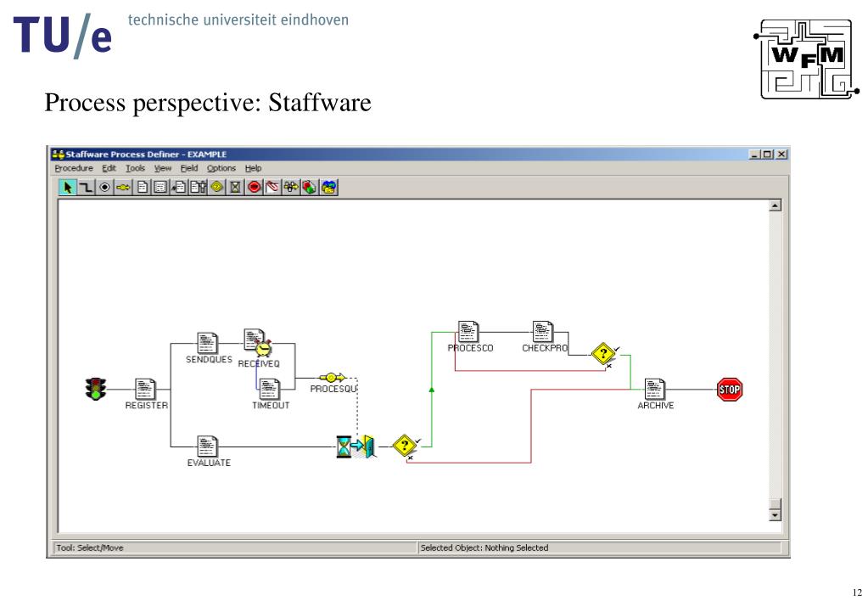Viewport: 868px width, 601px height.
Task: Click the REGISTER label text
Action: click(x=146, y=406)
